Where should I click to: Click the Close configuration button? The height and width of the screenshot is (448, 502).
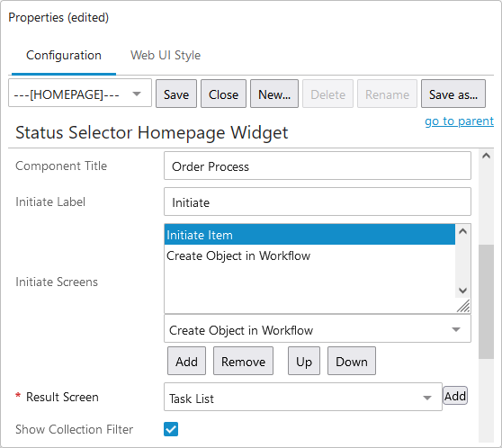tap(223, 94)
